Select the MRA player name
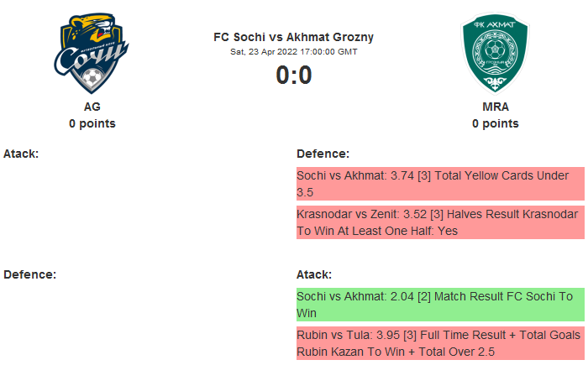The width and height of the screenshot is (588, 386). 495,107
